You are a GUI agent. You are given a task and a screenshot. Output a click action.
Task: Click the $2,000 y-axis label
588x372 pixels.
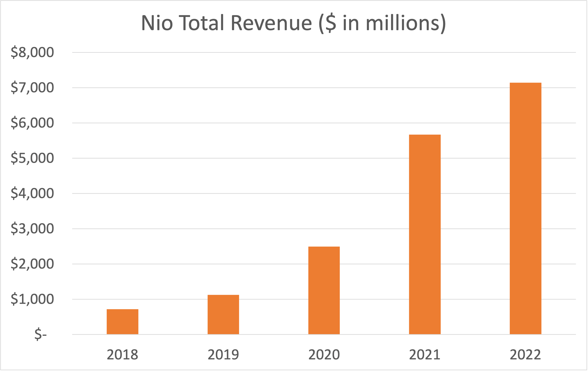tap(32, 264)
